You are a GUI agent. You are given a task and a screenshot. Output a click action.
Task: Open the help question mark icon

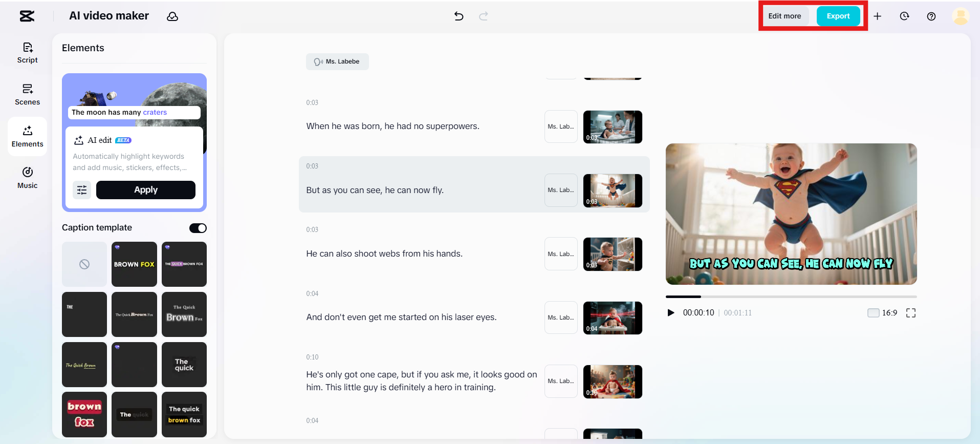point(931,16)
